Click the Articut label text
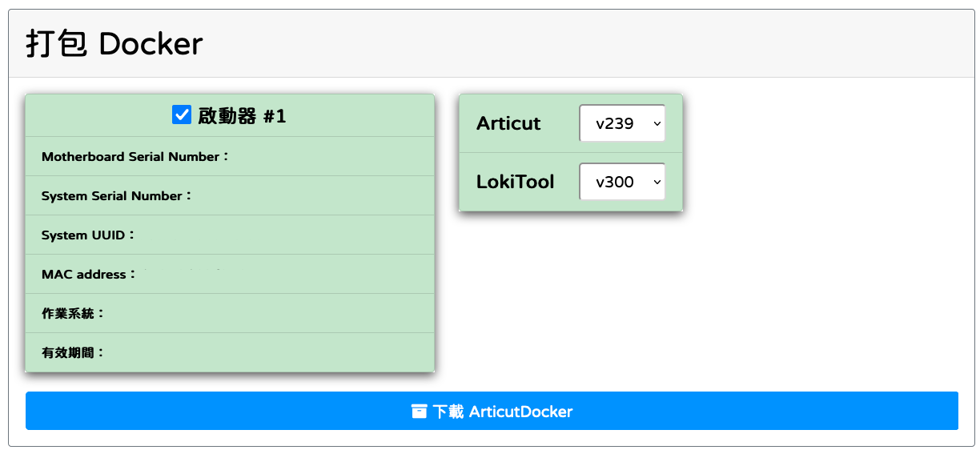 (x=508, y=123)
